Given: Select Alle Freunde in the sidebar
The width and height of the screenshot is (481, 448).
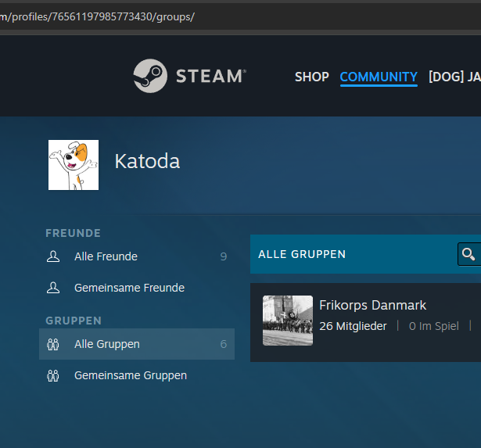Looking at the screenshot, I should (x=106, y=256).
